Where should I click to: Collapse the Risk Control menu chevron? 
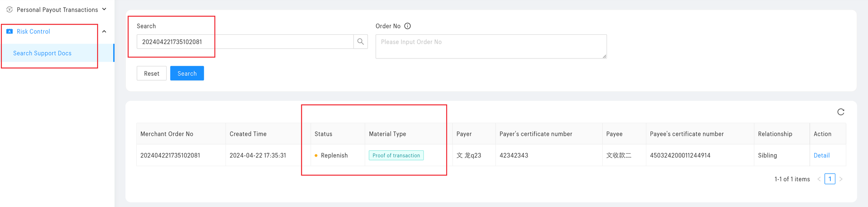[104, 31]
